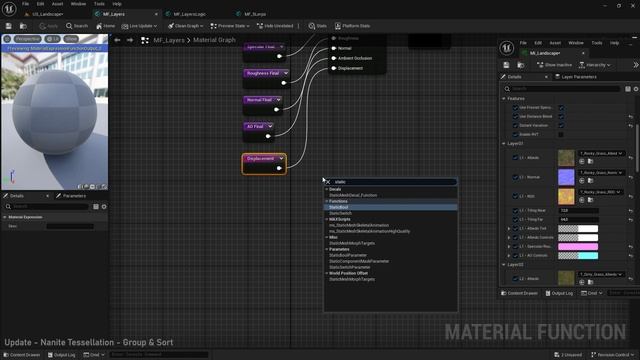Image resolution: width=640 pixels, height=360 pixels.
Task: Click the Save icon in main toolbar
Action: pos(9,26)
